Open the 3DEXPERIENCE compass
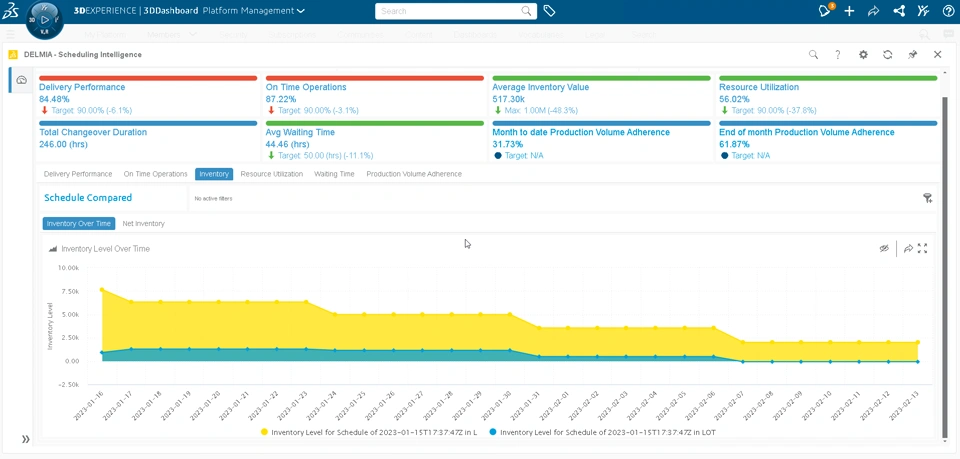The image size is (960, 459). (x=45, y=20)
